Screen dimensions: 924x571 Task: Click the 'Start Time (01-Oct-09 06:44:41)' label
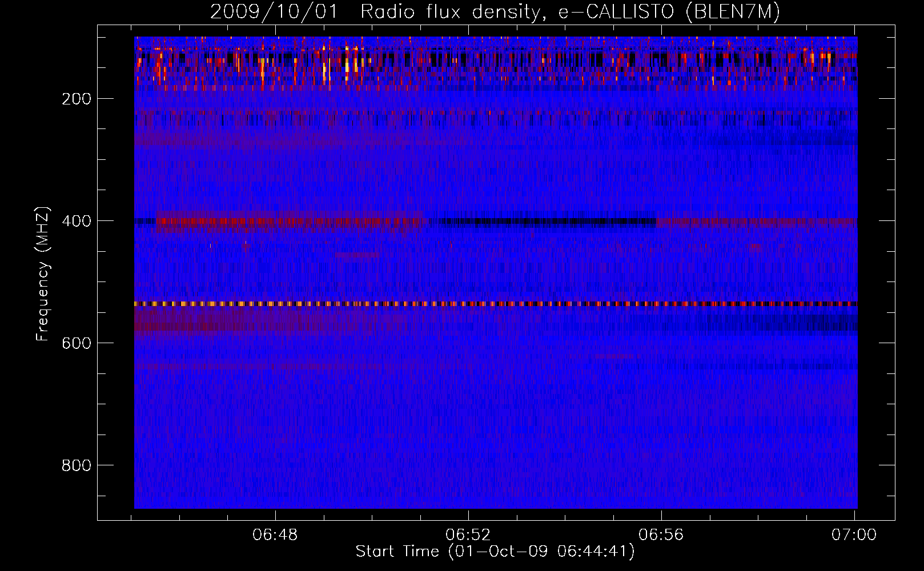495,551
